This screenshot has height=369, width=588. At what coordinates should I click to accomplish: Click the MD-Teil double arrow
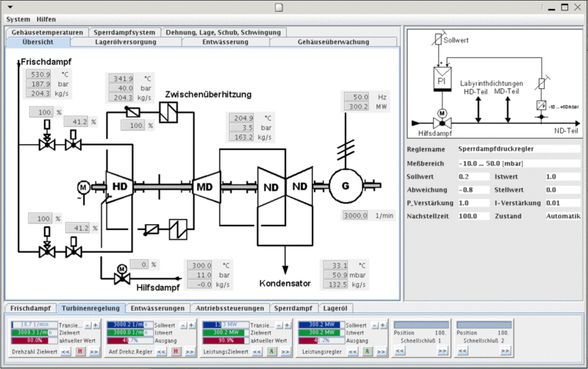coord(507,110)
